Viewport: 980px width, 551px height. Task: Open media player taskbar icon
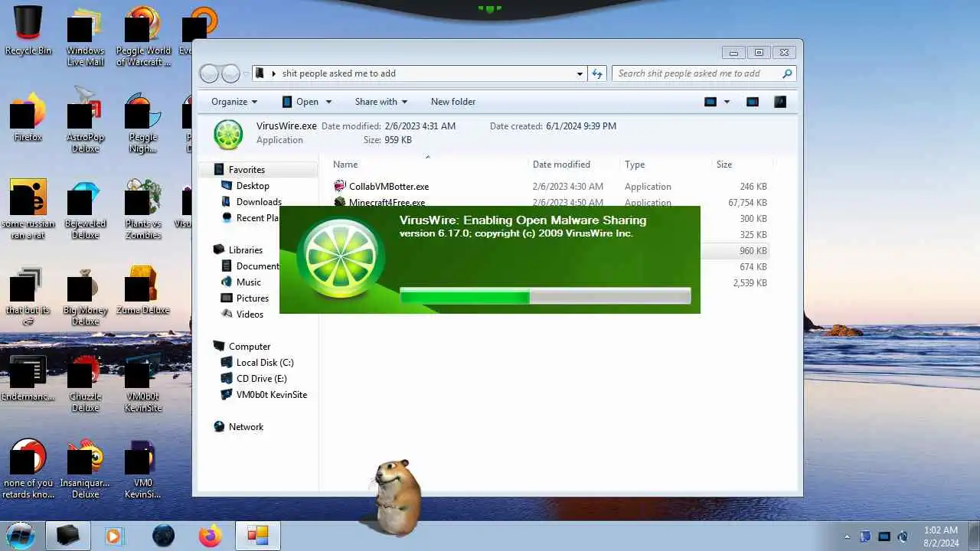(x=114, y=536)
